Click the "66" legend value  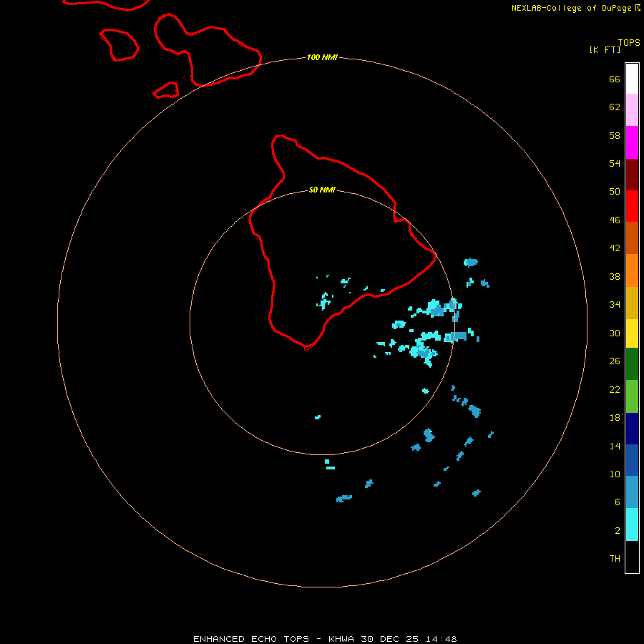click(x=615, y=79)
